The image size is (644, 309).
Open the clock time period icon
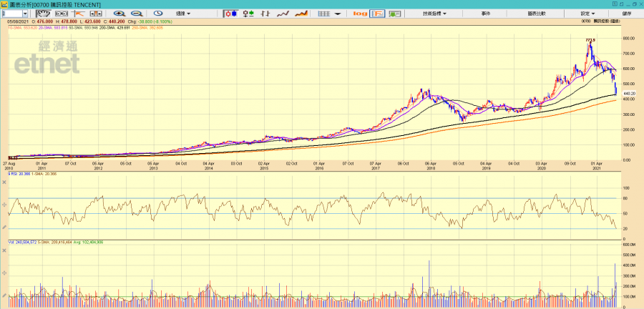click(158, 13)
